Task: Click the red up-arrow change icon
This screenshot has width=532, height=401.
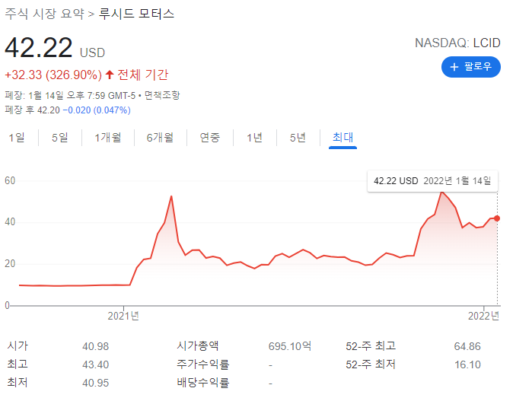Action: [x=110, y=75]
